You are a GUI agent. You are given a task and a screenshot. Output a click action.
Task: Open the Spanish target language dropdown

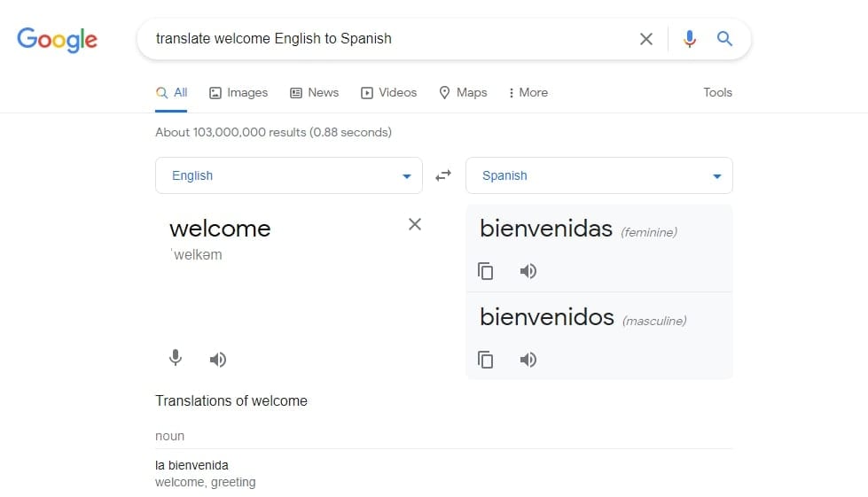point(598,175)
